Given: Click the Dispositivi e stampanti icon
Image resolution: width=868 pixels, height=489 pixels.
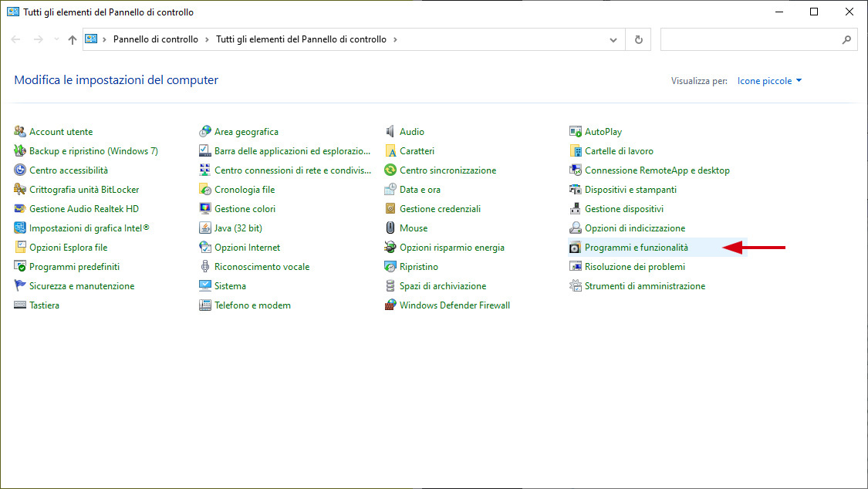Looking at the screenshot, I should coord(575,190).
